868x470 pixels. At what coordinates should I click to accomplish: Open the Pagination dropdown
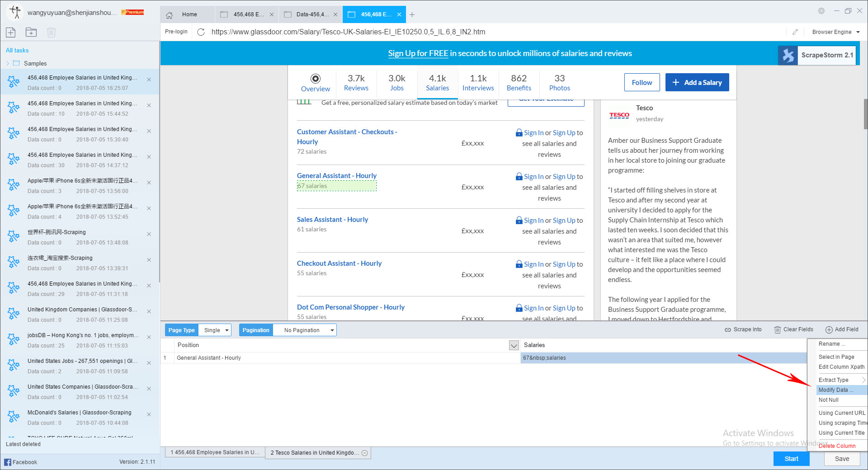point(305,330)
